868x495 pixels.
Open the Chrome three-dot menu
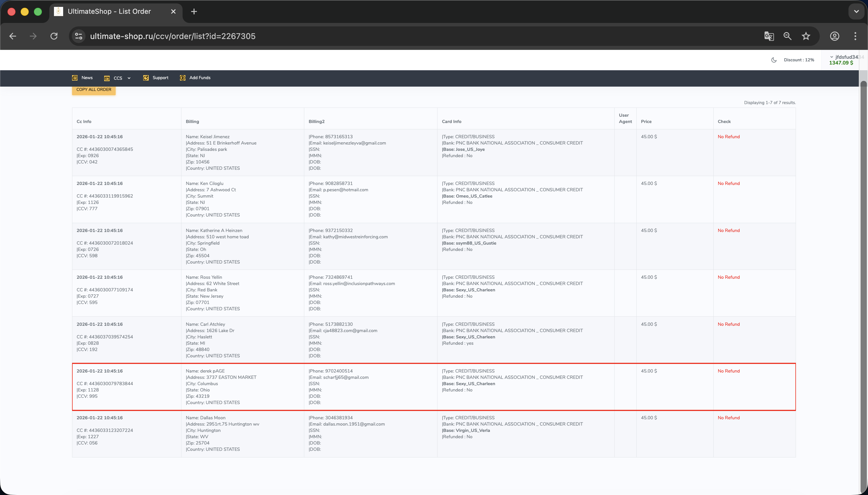coord(855,36)
